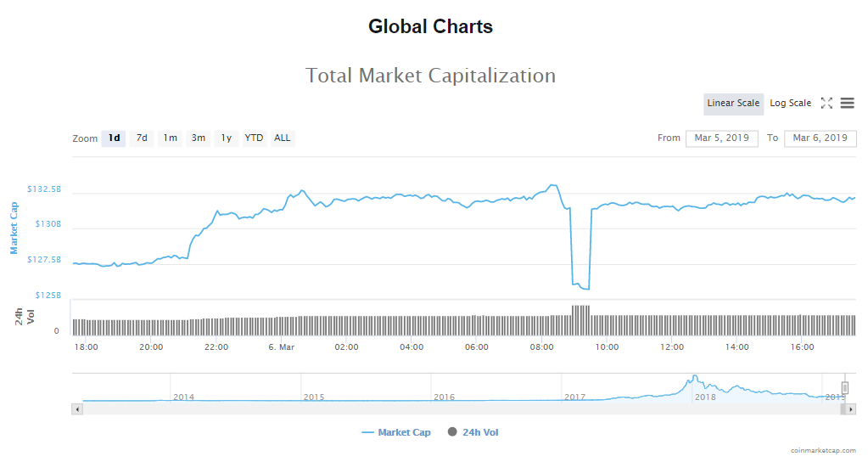Choose the YTD zoom option
Viewport: 868px width, 462px height.
click(254, 138)
